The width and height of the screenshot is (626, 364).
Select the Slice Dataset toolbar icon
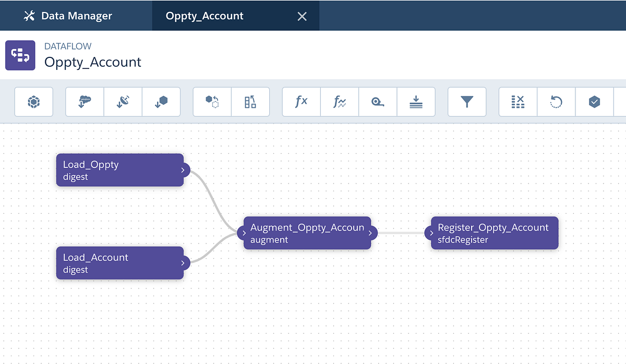(517, 102)
